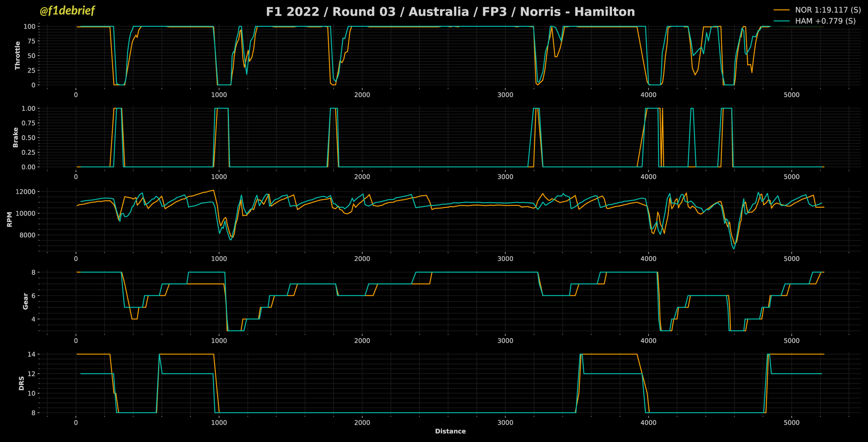Viewport: 868px width, 442px height.
Task: Click the Brake y-axis label
Action: (x=16, y=137)
